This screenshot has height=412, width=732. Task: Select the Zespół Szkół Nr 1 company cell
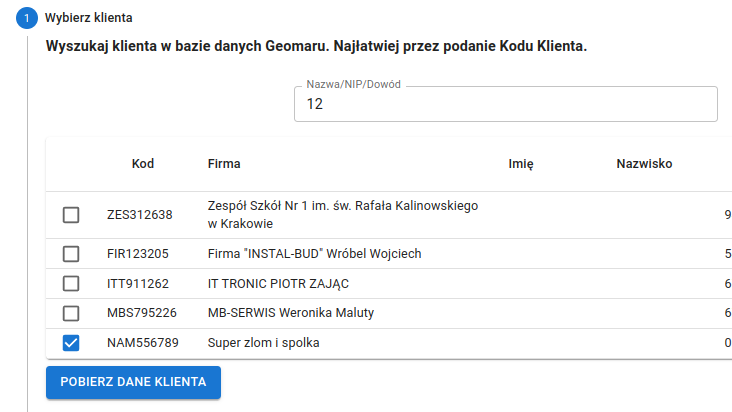coord(342,215)
